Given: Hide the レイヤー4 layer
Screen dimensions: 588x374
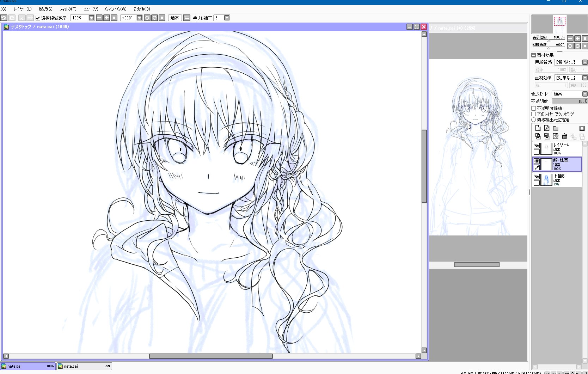Looking at the screenshot, I should pos(537,146).
